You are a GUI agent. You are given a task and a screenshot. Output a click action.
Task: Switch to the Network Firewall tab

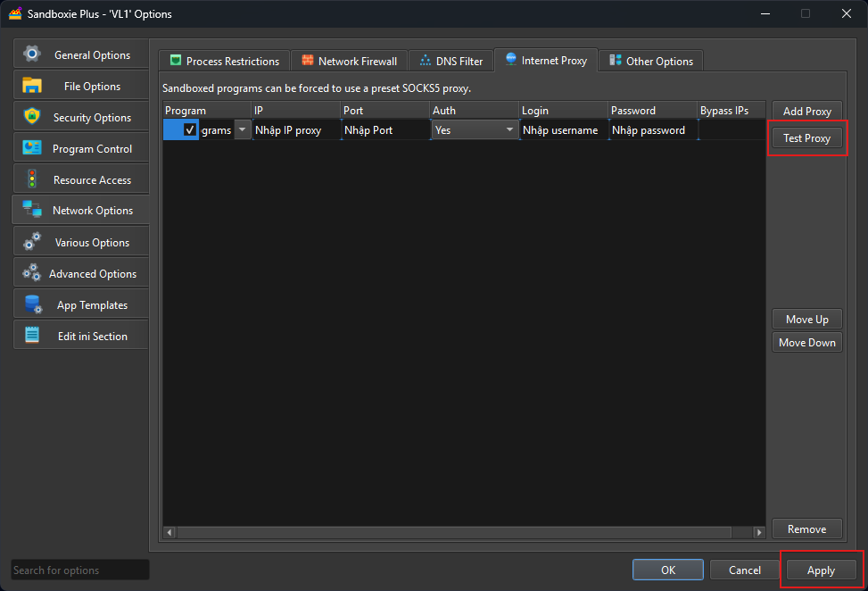point(350,61)
